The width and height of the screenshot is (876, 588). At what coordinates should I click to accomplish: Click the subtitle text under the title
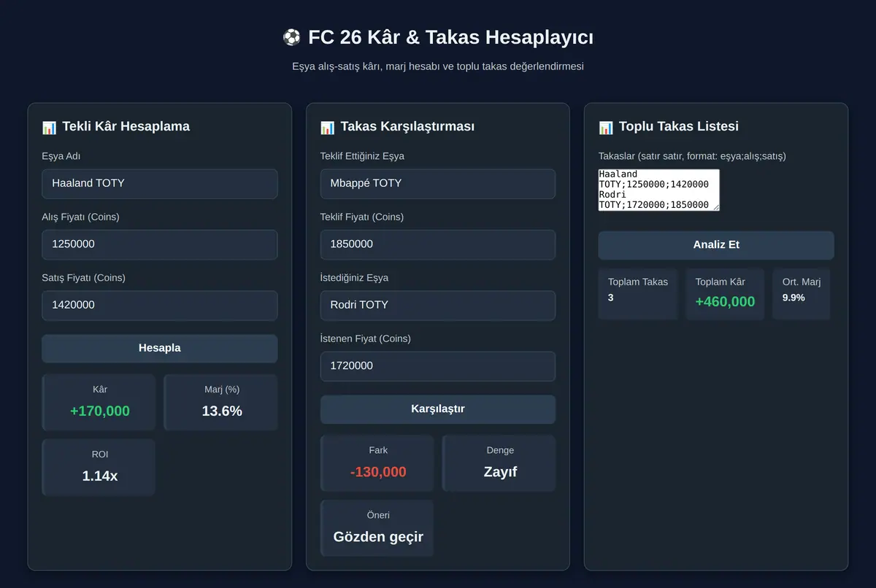click(438, 66)
